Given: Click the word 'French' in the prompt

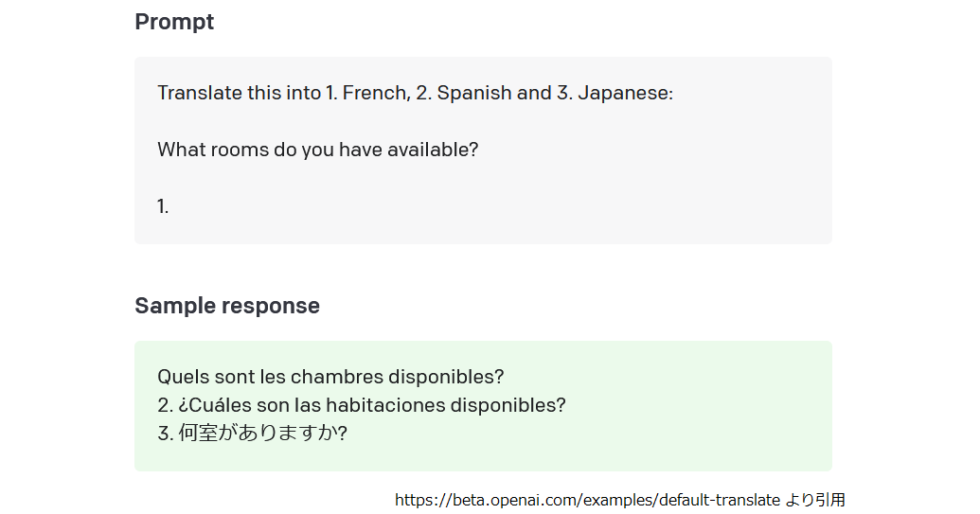Looking at the screenshot, I should (377, 93).
